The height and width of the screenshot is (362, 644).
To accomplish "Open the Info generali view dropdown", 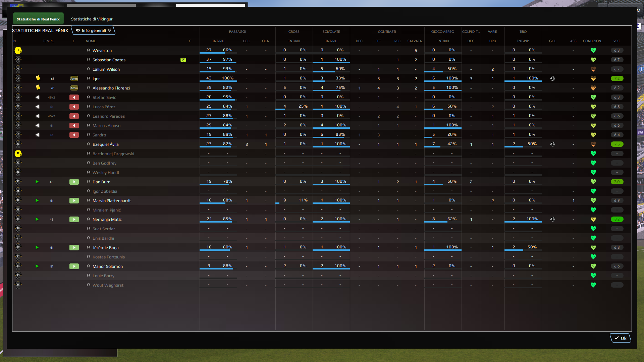I will click(x=93, y=31).
